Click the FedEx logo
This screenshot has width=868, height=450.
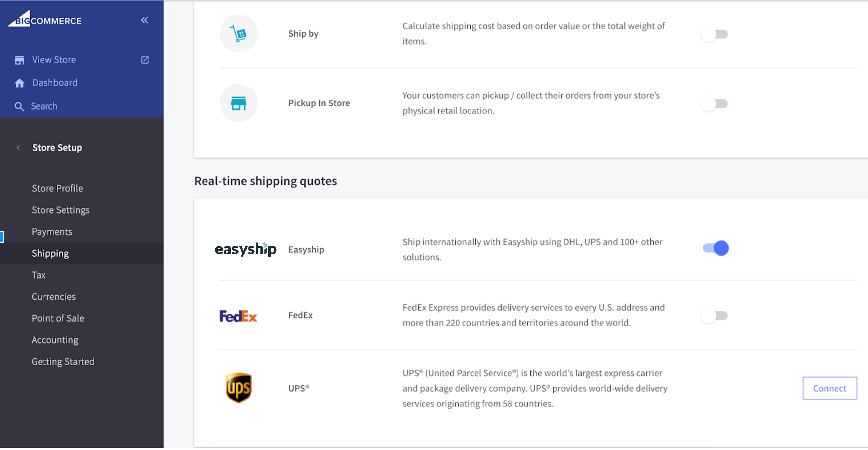pyautogui.click(x=238, y=316)
